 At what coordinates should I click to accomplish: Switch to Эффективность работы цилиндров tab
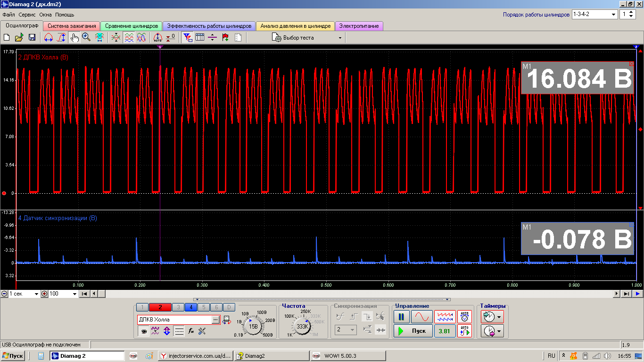pyautogui.click(x=209, y=26)
